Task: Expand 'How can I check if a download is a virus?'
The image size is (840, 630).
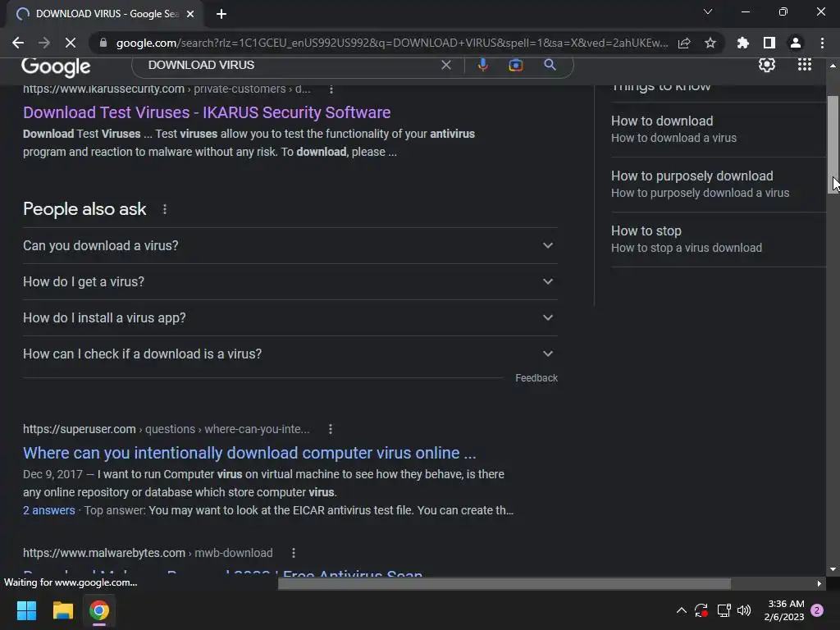Action: (290, 354)
